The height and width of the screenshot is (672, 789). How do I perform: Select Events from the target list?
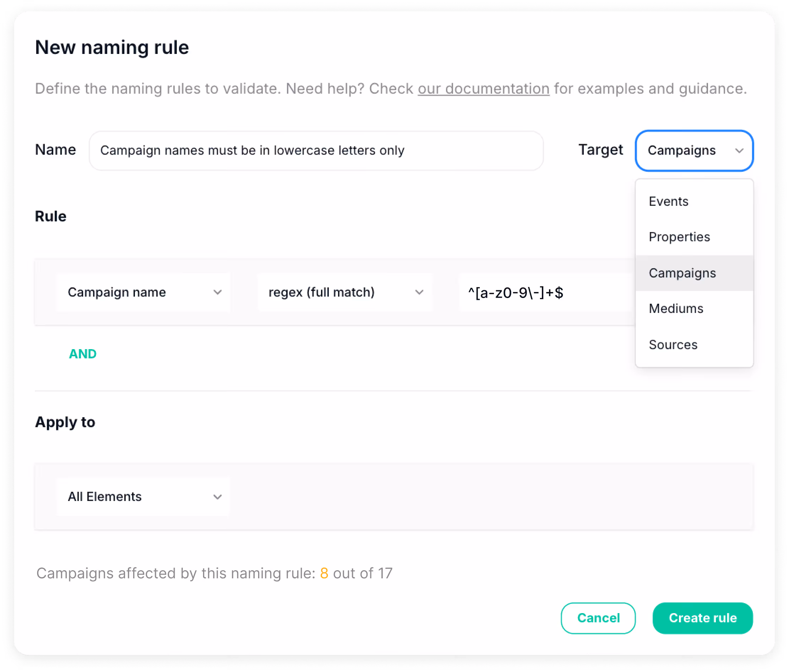pos(669,201)
